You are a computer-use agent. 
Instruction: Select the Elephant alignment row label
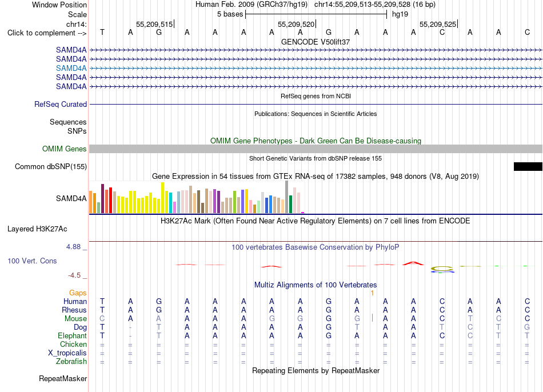point(72,336)
